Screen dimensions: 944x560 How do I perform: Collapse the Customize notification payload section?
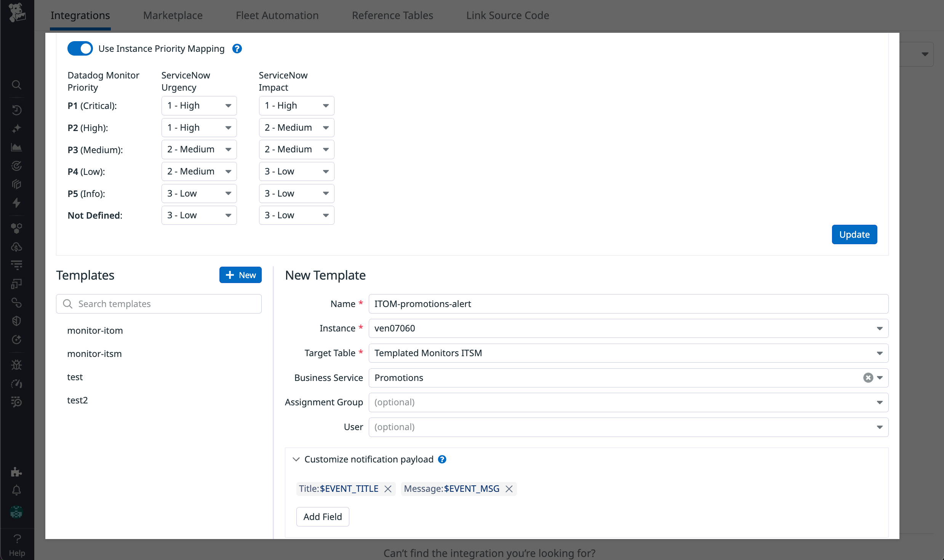296,459
